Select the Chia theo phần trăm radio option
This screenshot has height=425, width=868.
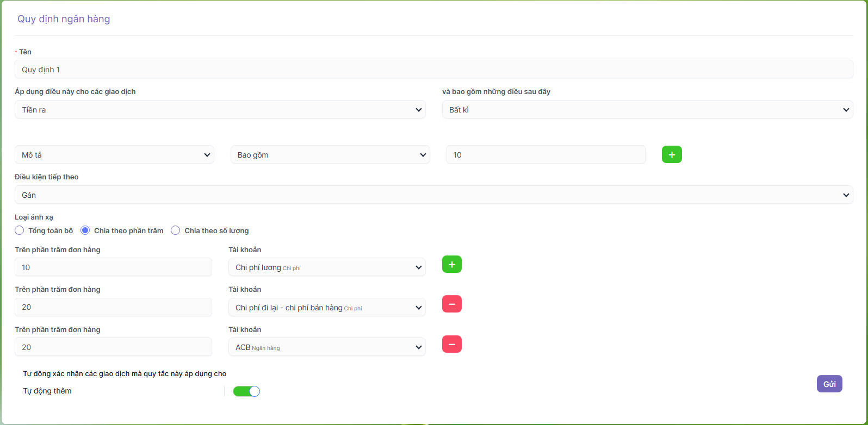point(85,230)
